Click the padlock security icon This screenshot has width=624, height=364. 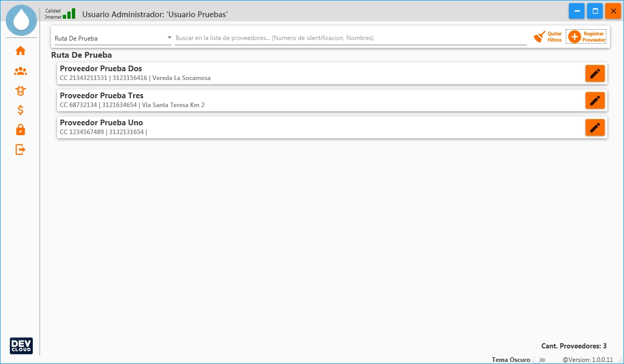pyautogui.click(x=20, y=130)
